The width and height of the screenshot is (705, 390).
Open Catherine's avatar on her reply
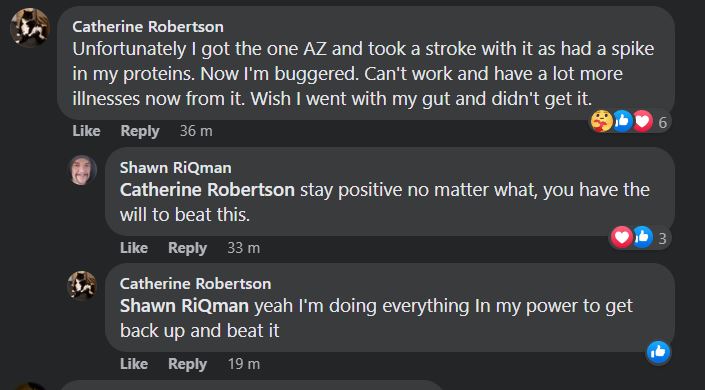(x=82, y=285)
